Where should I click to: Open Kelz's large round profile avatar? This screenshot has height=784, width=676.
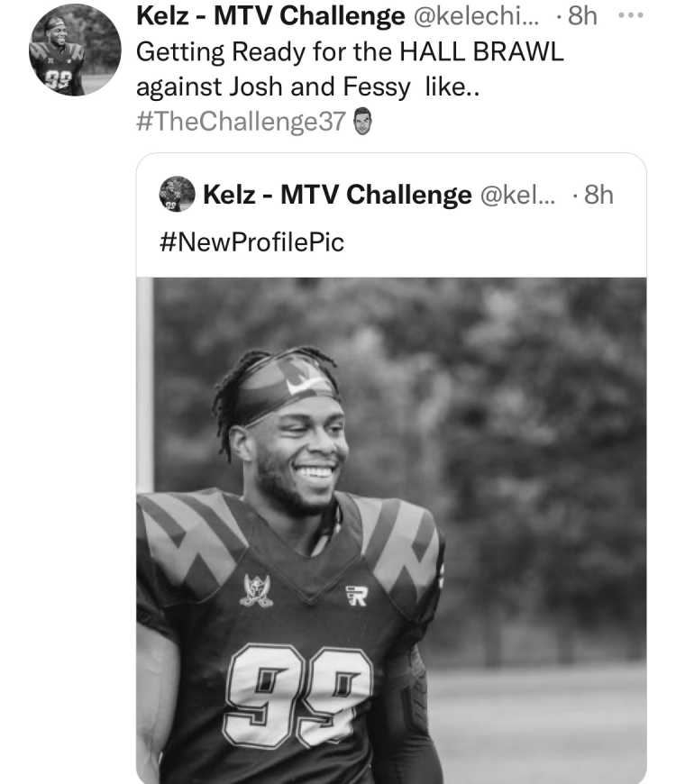click(x=75, y=50)
